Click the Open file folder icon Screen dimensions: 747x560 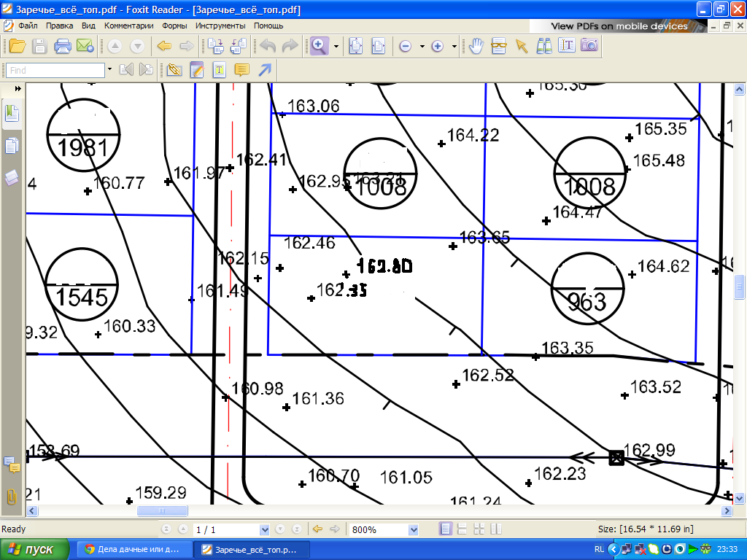17,46
